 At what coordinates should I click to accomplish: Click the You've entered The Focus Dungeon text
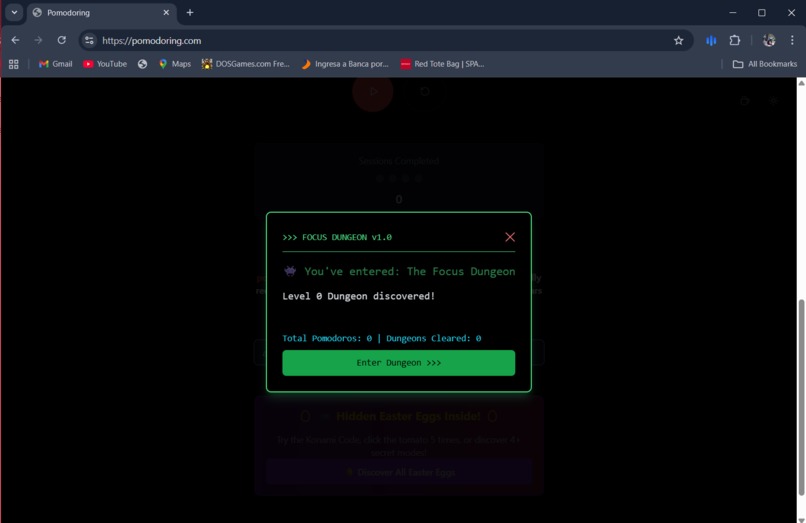coord(410,272)
